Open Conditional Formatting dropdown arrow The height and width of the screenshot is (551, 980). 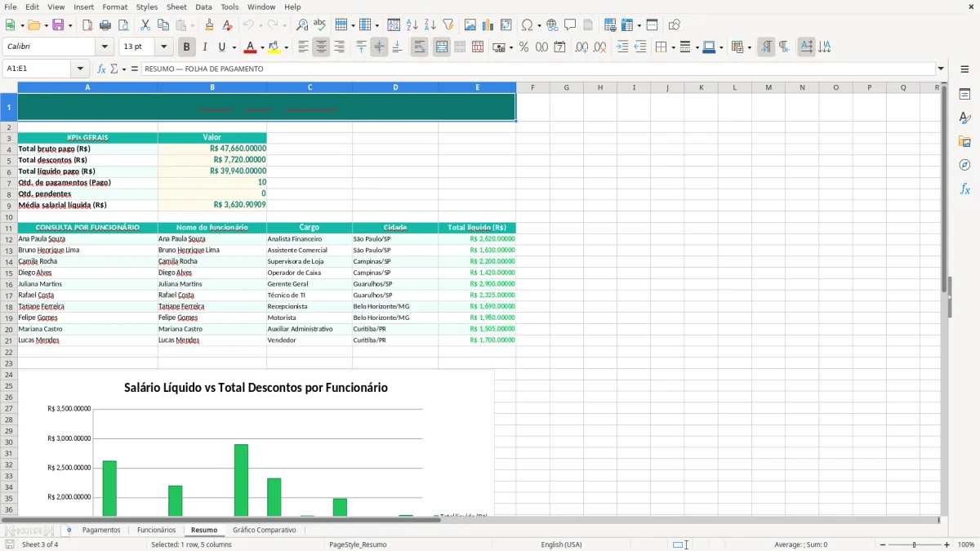tap(749, 47)
